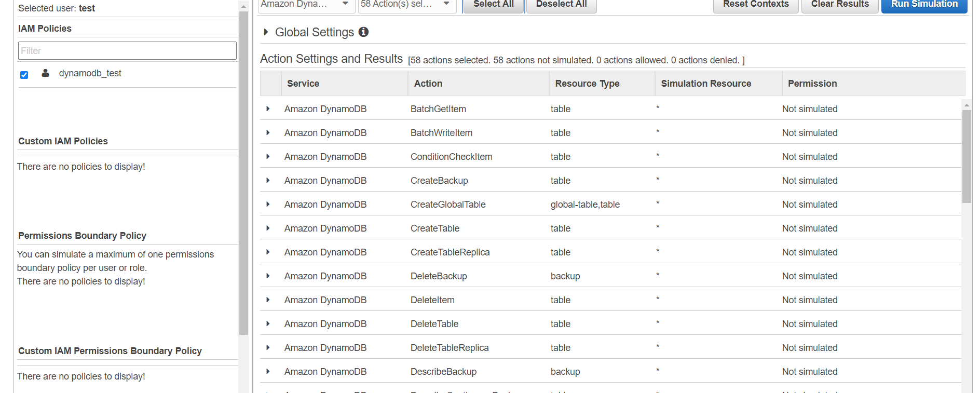Screen dimensions: 980x393
Task: Click the CreateTable action name
Action: [435, 228]
